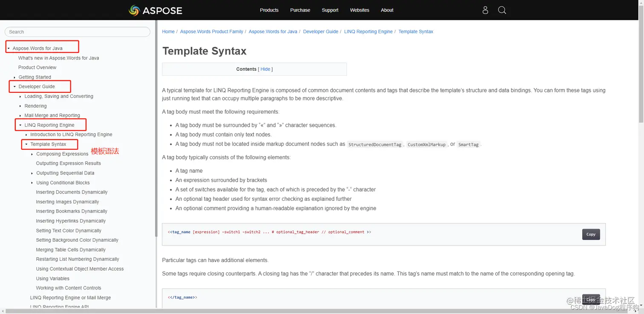Expand Introduction to LINQ Reporting Engine arrow
This screenshot has width=644, height=314.
point(26,135)
